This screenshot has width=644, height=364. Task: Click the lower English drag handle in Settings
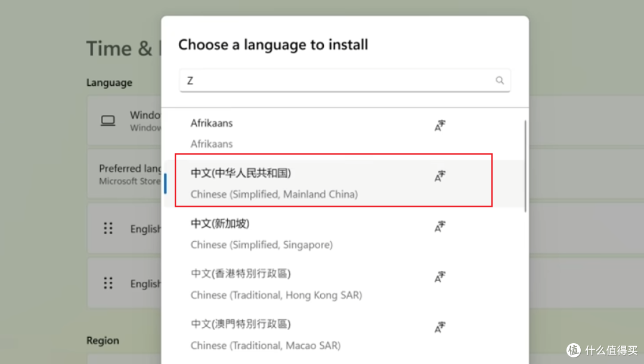tap(108, 283)
